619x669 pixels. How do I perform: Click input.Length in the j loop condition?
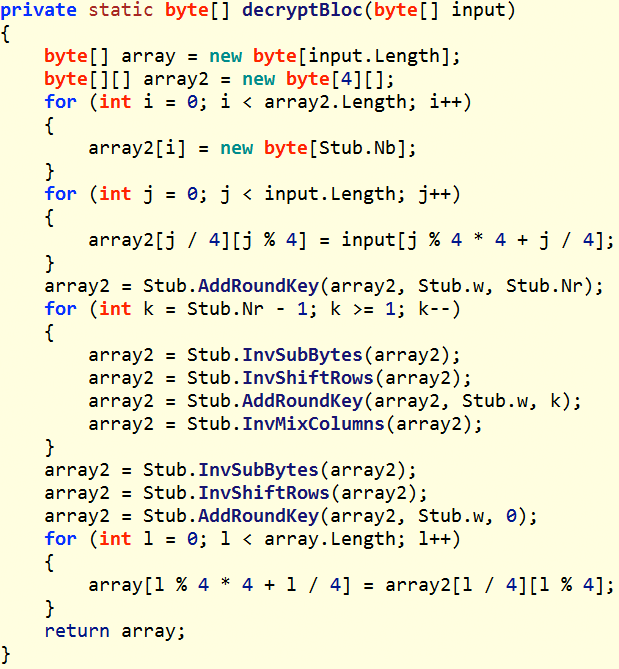click(334, 194)
